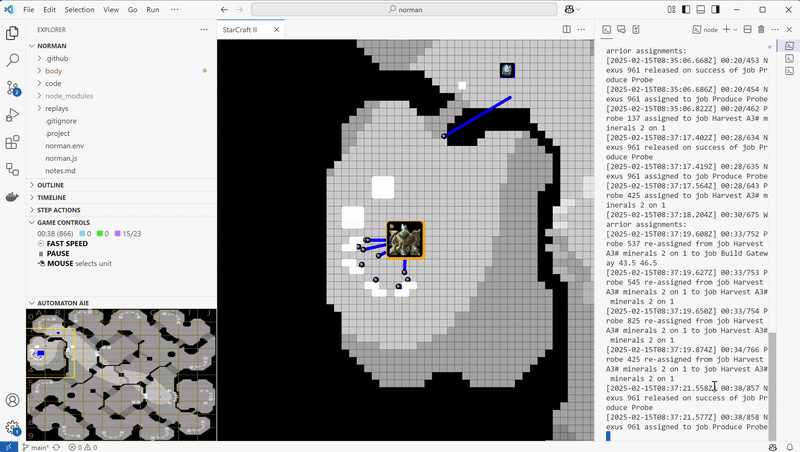Create a new terminal with plus icon
800x452 pixels.
pyautogui.click(x=727, y=30)
